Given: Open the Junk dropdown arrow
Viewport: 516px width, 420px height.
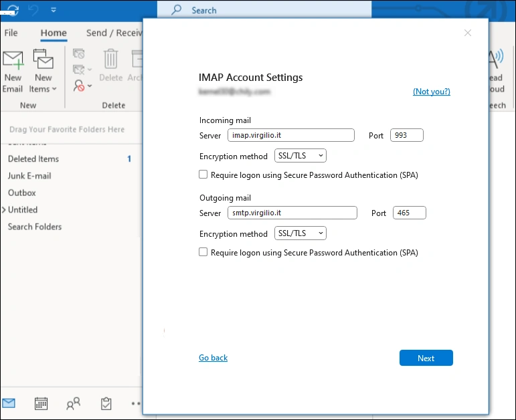Looking at the screenshot, I should 90,86.
